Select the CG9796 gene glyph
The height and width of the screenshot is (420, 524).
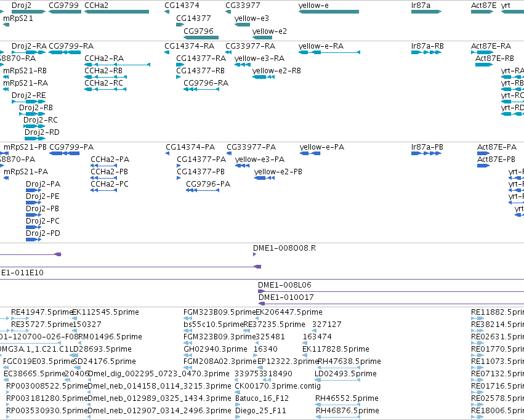201,38
